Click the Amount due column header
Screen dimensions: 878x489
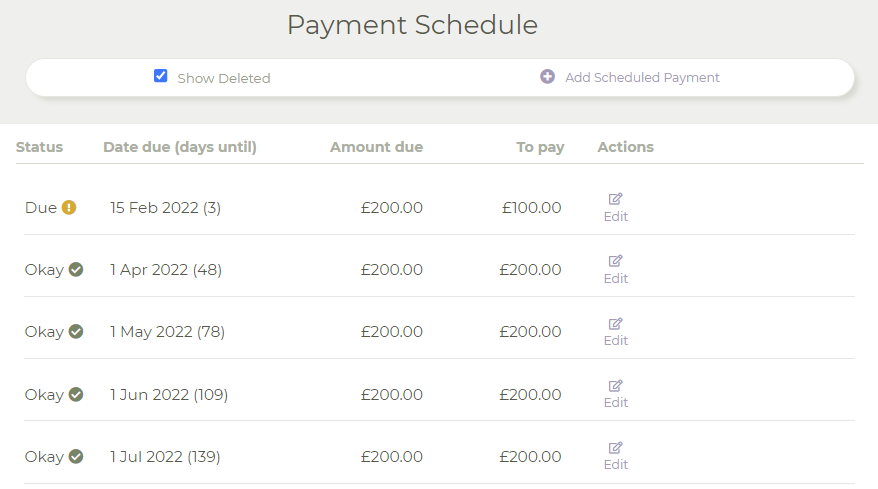pos(376,147)
